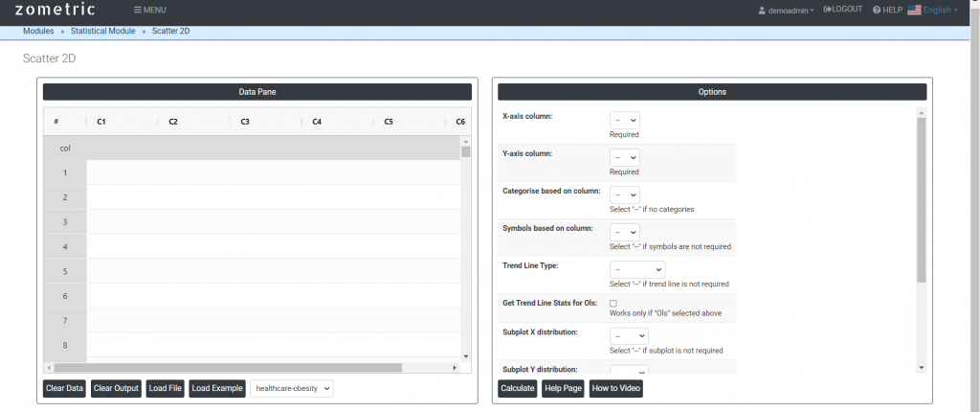This screenshot has height=412, width=980.
Task: Click the Load File button
Action: click(x=165, y=388)
